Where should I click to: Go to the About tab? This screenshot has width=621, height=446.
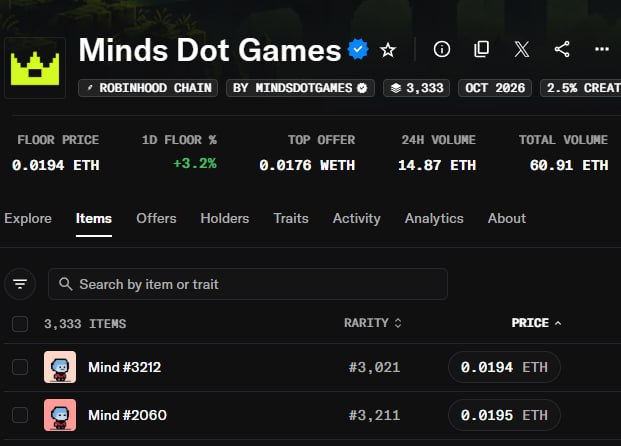(x=507, y=219)
